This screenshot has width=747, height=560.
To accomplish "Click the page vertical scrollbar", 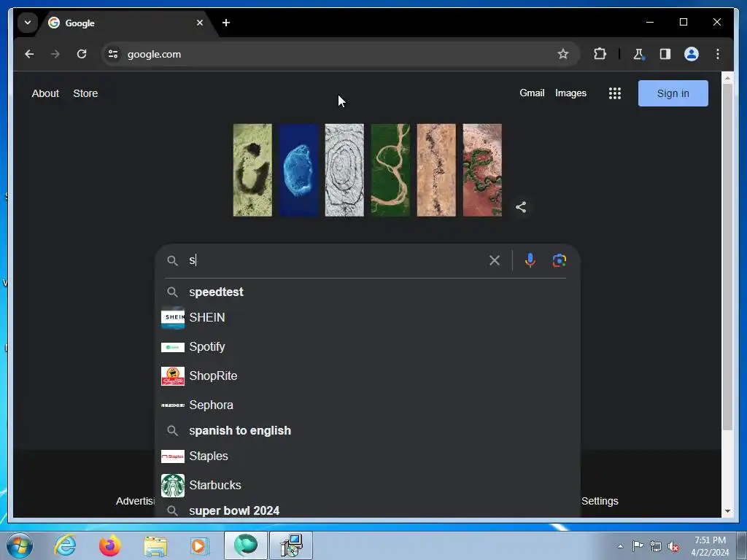I will [x=727, y=257].
